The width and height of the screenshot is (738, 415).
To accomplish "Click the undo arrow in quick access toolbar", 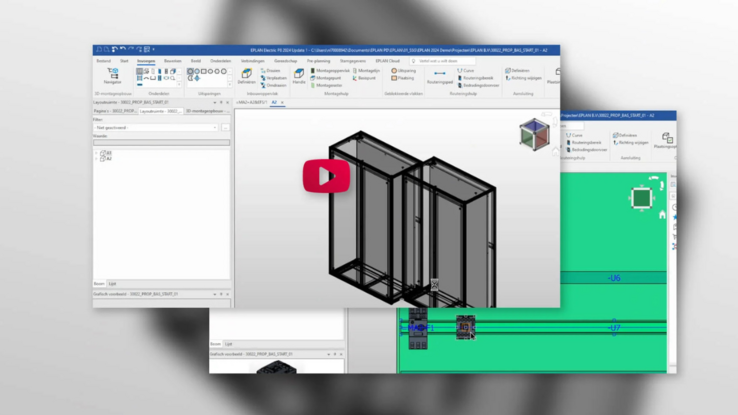I will [122, 49].
